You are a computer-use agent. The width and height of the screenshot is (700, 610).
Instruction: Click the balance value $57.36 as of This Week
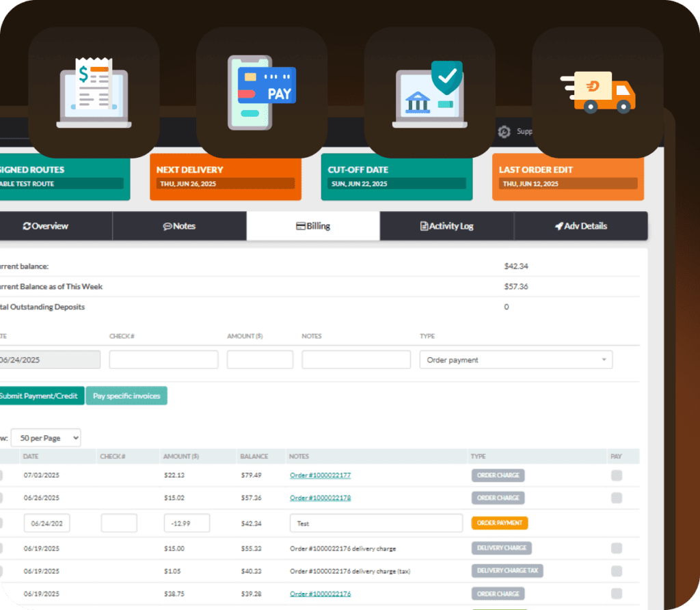click(516, 286)
